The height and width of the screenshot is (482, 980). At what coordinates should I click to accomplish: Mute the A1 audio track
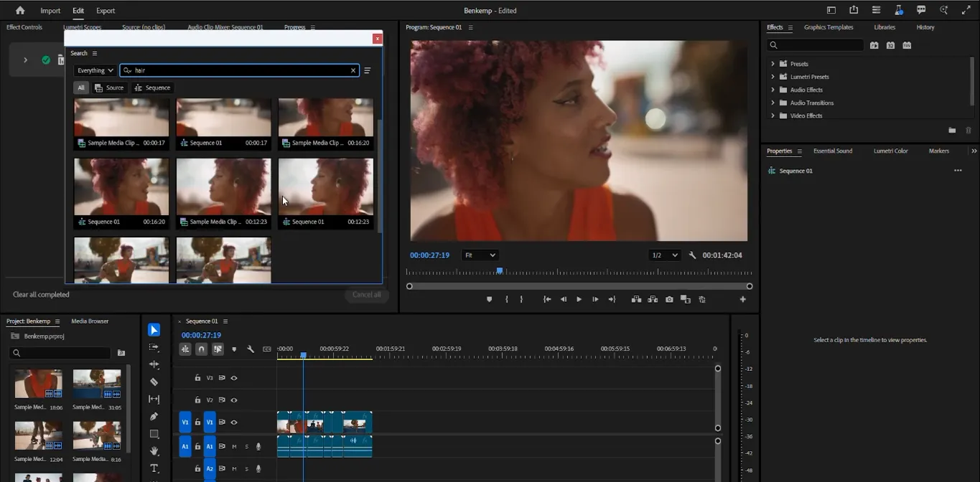[x=234, y=446]
